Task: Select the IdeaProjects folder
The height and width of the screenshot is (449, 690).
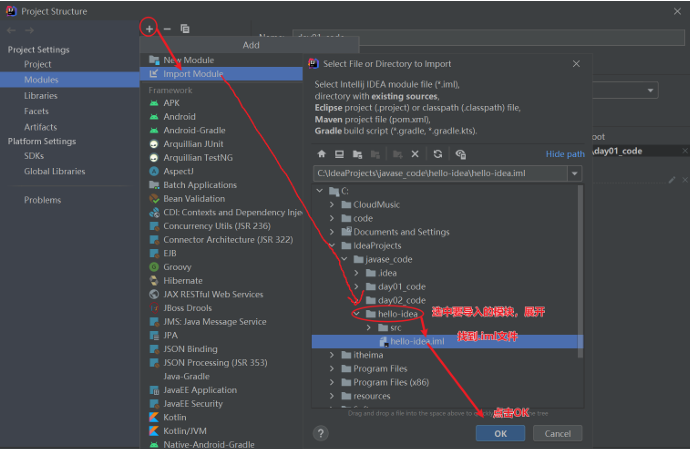Action: [377, 246]
